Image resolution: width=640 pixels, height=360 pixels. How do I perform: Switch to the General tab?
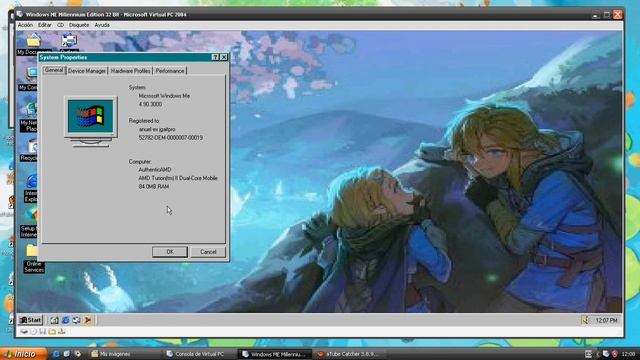54,70
